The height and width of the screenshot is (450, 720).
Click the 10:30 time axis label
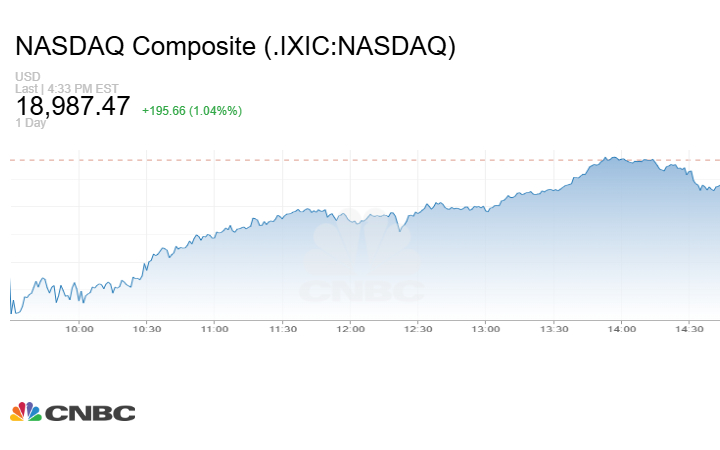147,328
